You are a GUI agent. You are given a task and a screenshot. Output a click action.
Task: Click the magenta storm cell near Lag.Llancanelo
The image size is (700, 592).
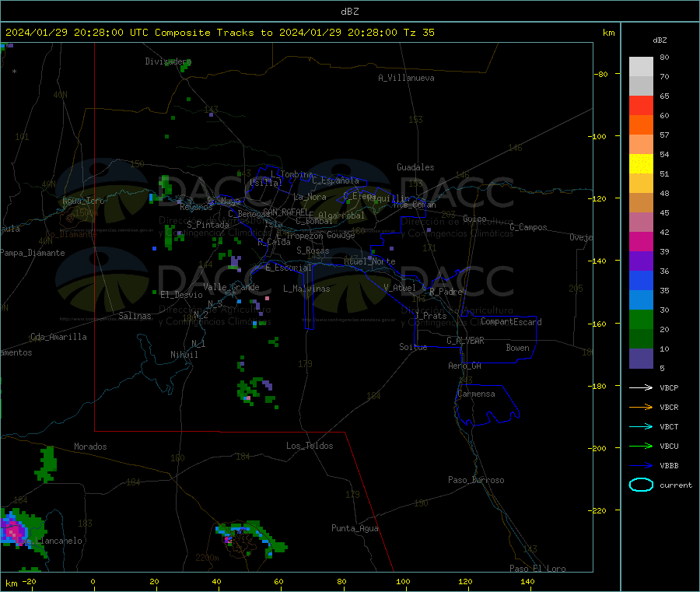[x=13, y=531]
